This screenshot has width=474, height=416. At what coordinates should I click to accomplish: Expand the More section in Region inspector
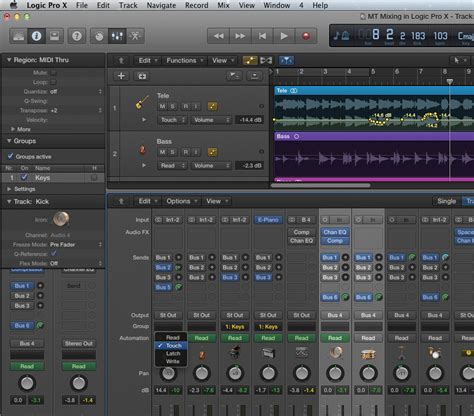click(21, 129)
